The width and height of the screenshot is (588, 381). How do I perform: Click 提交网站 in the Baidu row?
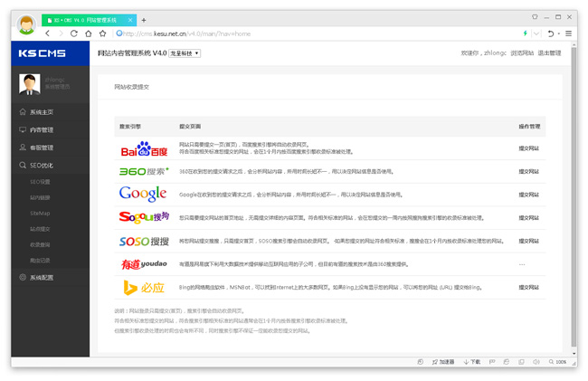(x=529, y=148)
